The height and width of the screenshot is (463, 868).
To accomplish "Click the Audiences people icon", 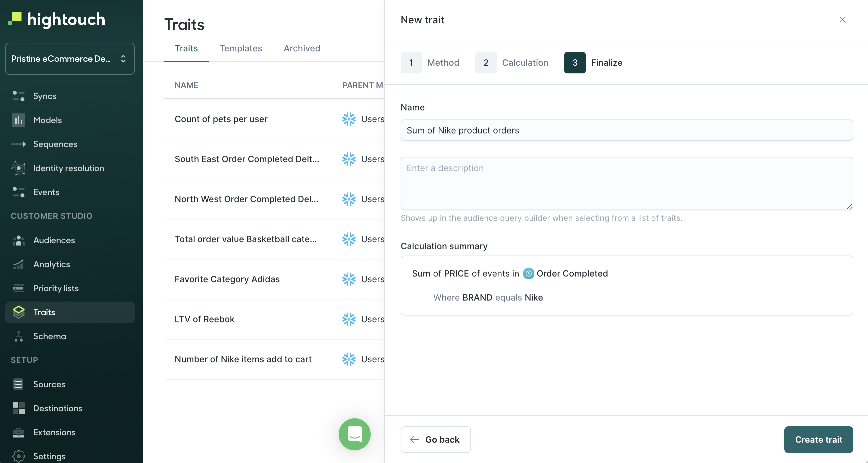I will 19,241.
